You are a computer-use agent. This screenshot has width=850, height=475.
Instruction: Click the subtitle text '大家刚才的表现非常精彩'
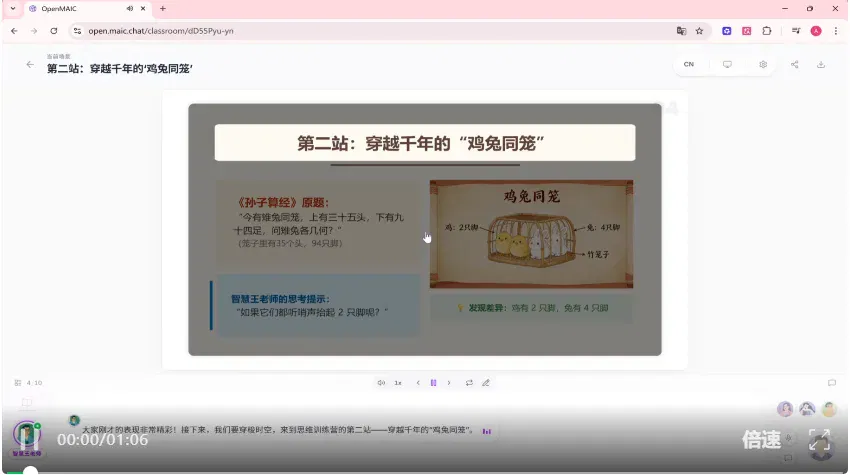pyautogui.click(x=129, y=430)
